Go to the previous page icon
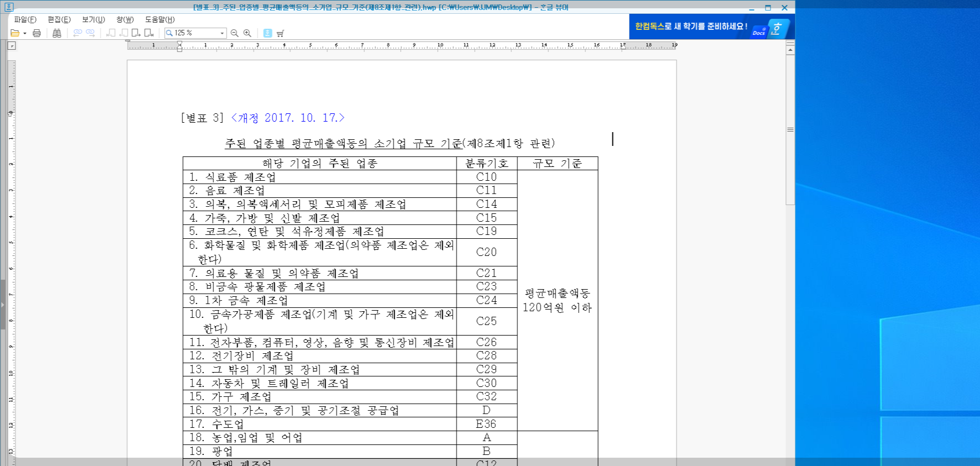Image resolution: width=980 pixels, height=466 pixels. click(124, 33)
